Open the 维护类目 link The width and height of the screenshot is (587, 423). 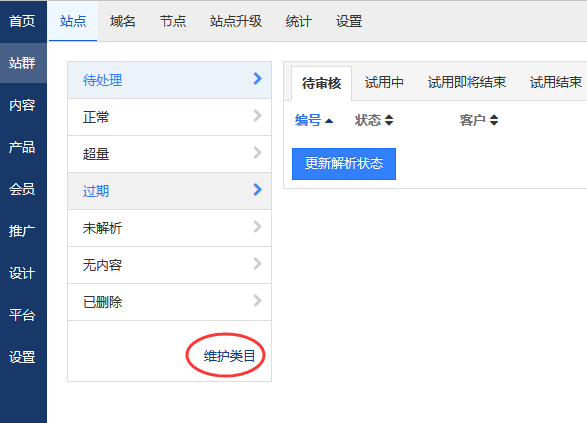229,356
